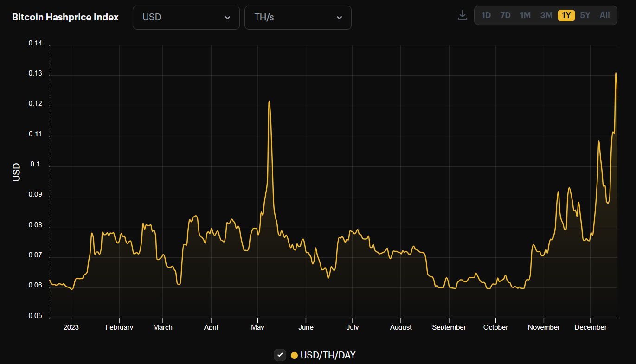
Task: Click the highlighted 1Y range button
Action: 566,15
